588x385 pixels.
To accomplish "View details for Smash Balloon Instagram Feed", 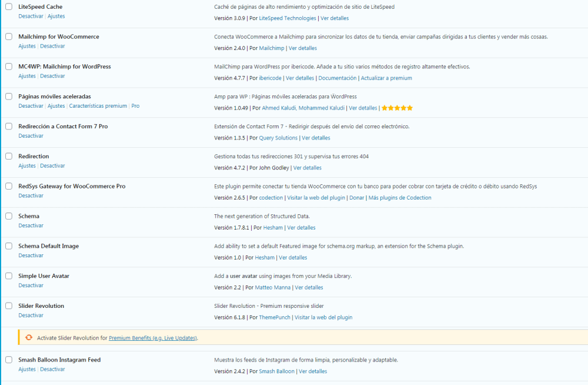I will pyautogui.click(x=313, y=371).
